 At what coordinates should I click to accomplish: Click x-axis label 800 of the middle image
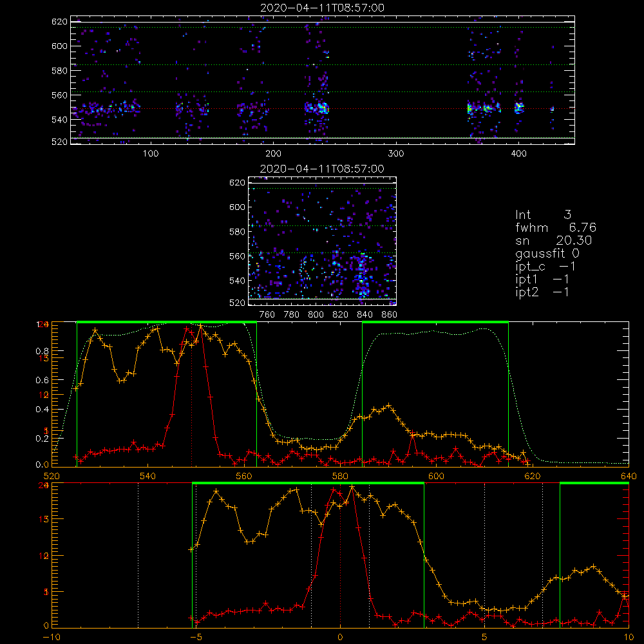click(x=316, y=315)
